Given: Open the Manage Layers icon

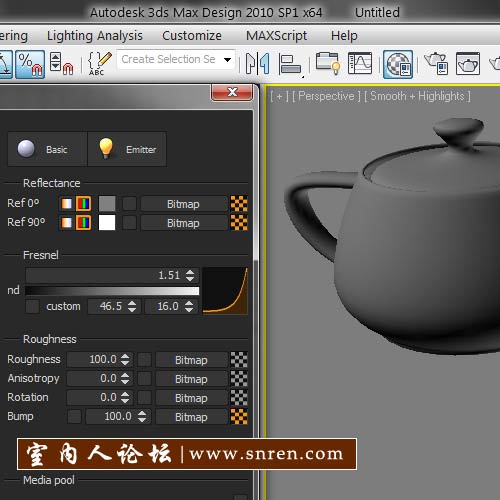Looking at the screenshot, I should pyautogui.click(x=328, y=63).
